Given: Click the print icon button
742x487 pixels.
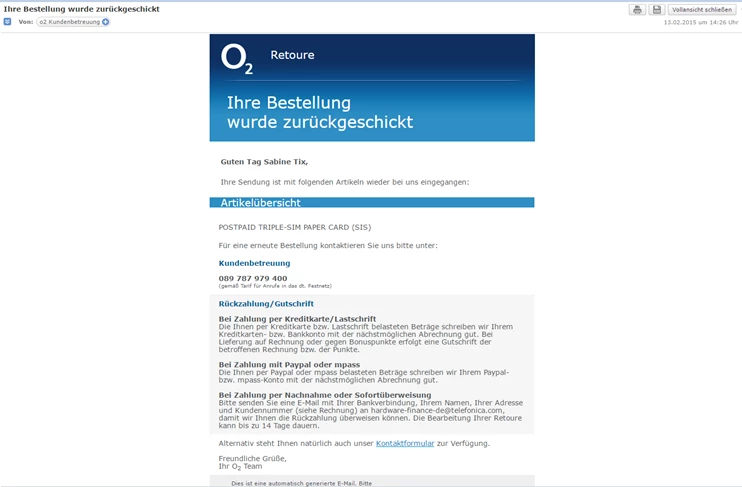Looking at the screenshot, I should [x=637, y=9].
